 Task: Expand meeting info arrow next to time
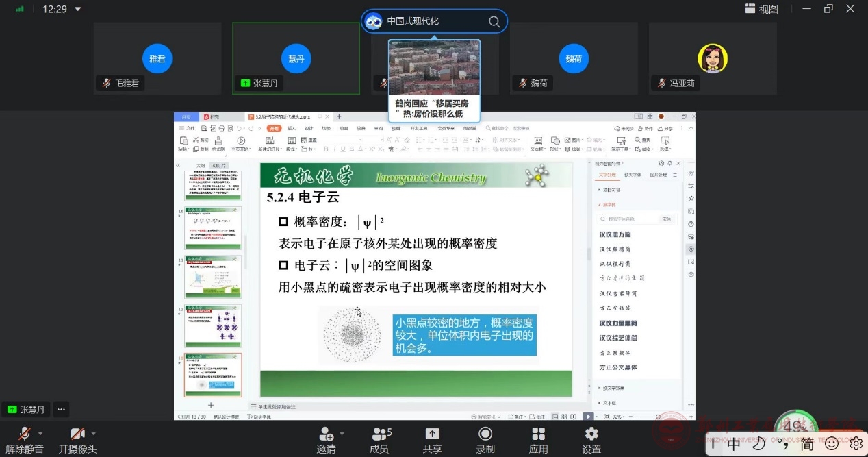pyautogui.click(x=77, y=10)
